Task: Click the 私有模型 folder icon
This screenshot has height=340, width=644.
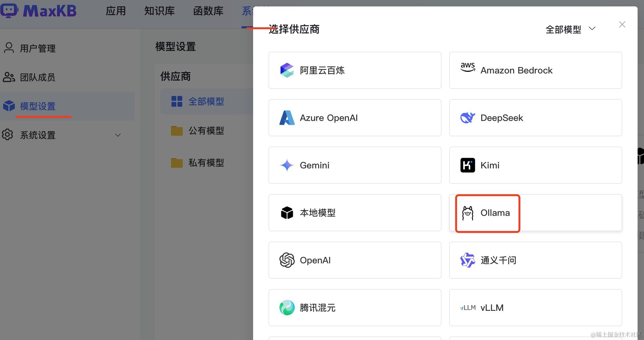Action: point(177,163)
